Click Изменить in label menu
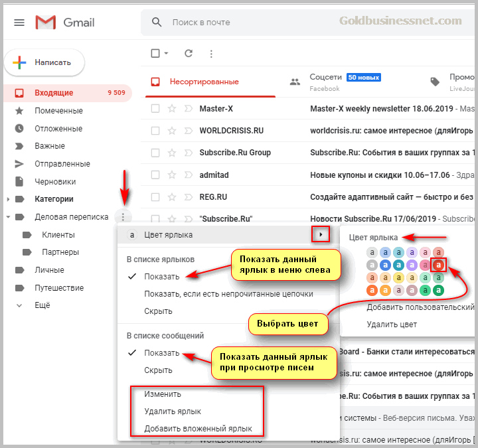The image size is (478, 448). (163, 394)
